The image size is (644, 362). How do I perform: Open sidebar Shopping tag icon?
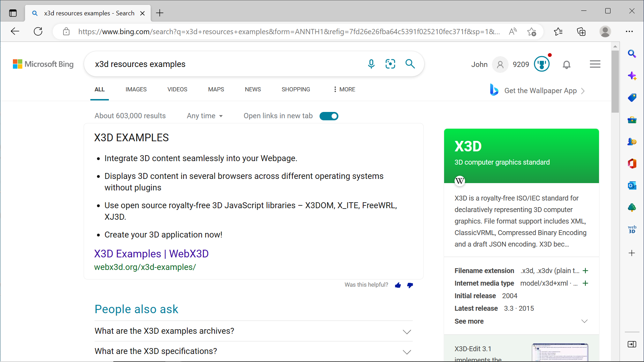(x=632, y=98)
